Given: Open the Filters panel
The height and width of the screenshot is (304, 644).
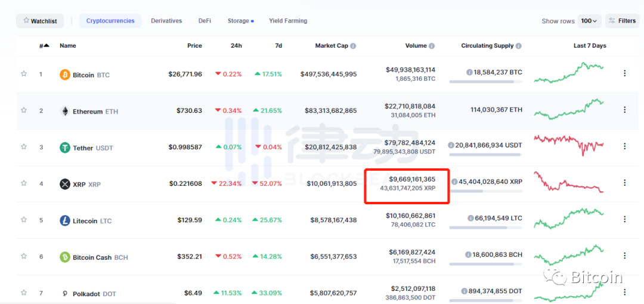Looking at the screenshot, I should pyautogui.click(x=622, y=21).
